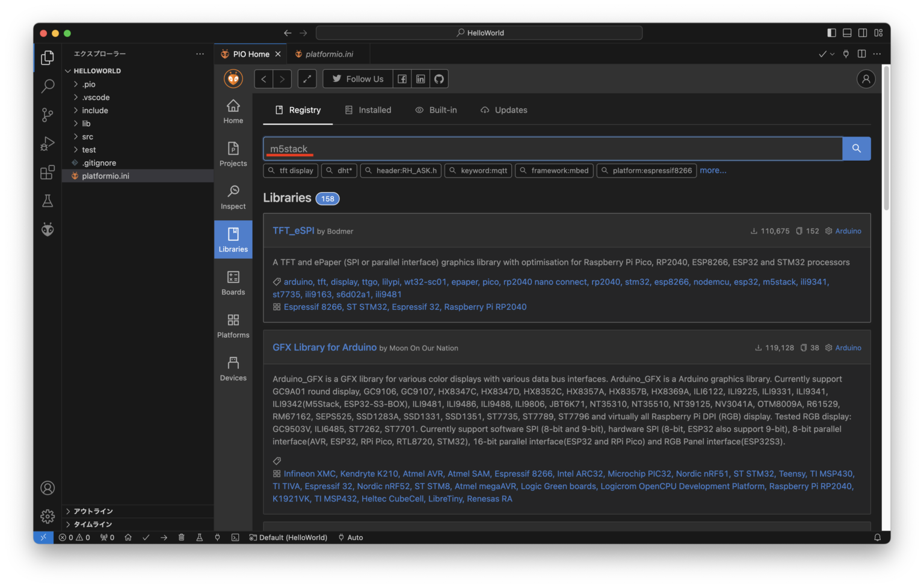Image resolution: width=924 pixels, height=588 pixels.
Task: Click the more... filters link
Action: tap(713, 170)
